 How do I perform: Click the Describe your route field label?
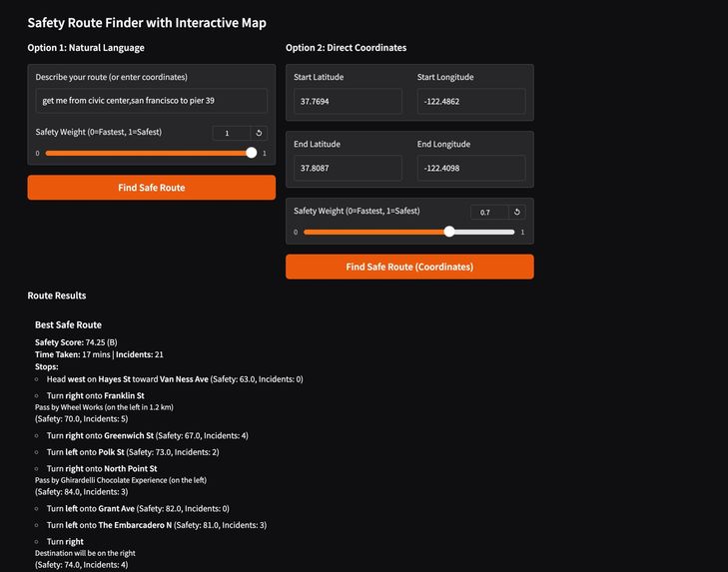112,77
